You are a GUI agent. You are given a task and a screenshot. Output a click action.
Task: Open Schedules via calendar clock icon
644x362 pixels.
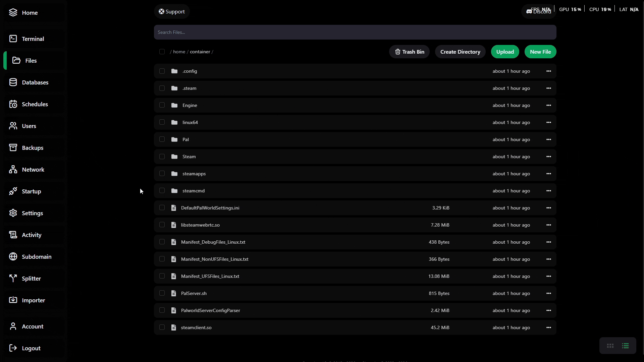pos(13,104)
